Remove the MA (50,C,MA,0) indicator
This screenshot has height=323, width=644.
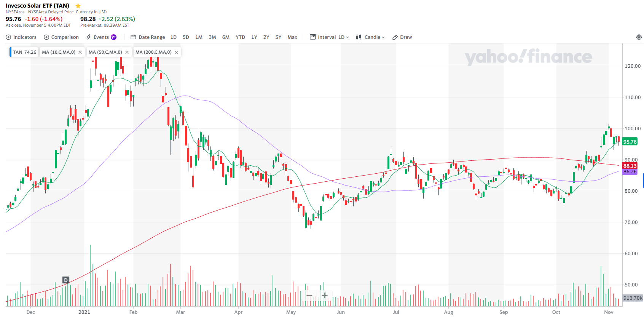[127, 53]
